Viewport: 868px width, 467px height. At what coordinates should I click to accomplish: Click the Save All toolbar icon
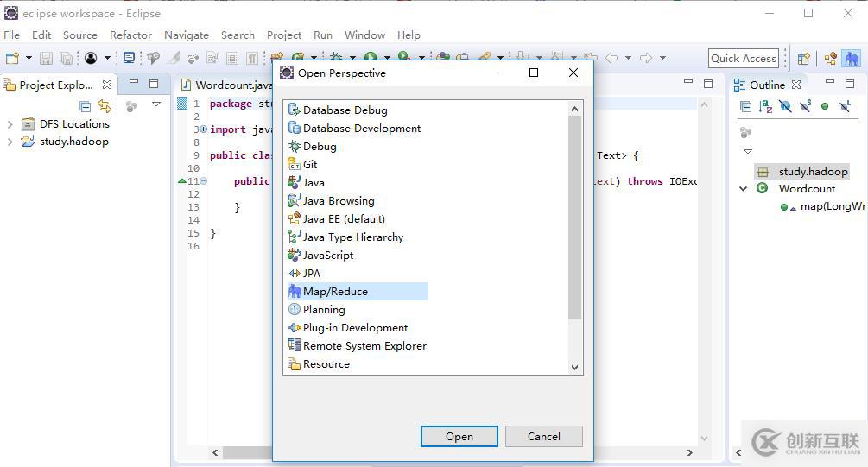pos(66,58)
